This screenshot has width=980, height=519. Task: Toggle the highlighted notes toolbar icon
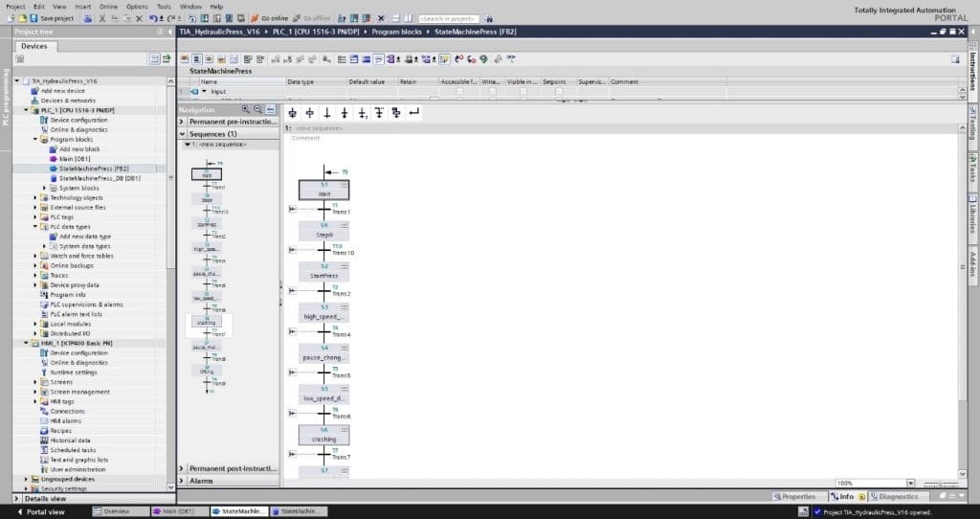(x=444, y=59)
